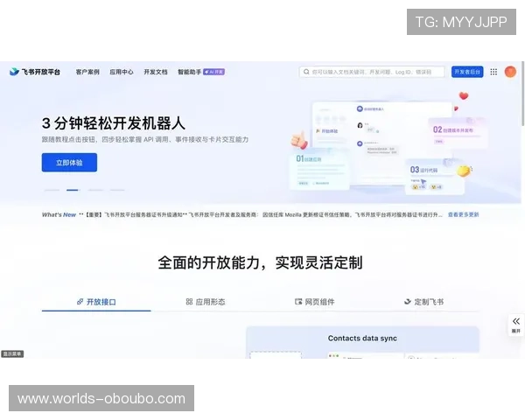
Task: Expand the side panel with double-chevron
Action: (516, 325)
